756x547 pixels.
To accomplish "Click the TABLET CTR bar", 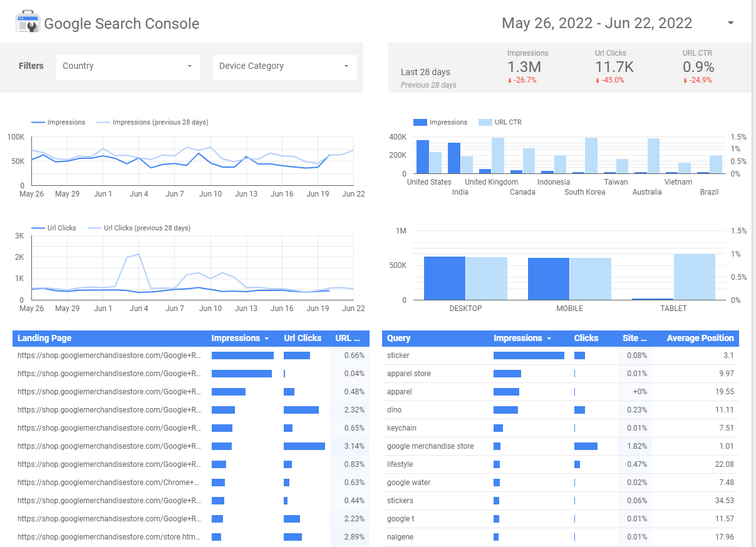I will (x=695, y=277).
